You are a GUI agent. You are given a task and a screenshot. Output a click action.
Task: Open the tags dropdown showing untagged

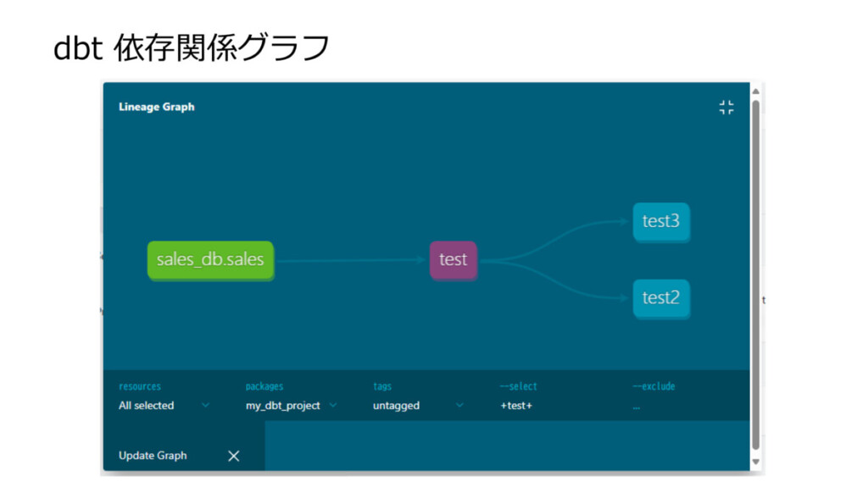click(418, 406)
